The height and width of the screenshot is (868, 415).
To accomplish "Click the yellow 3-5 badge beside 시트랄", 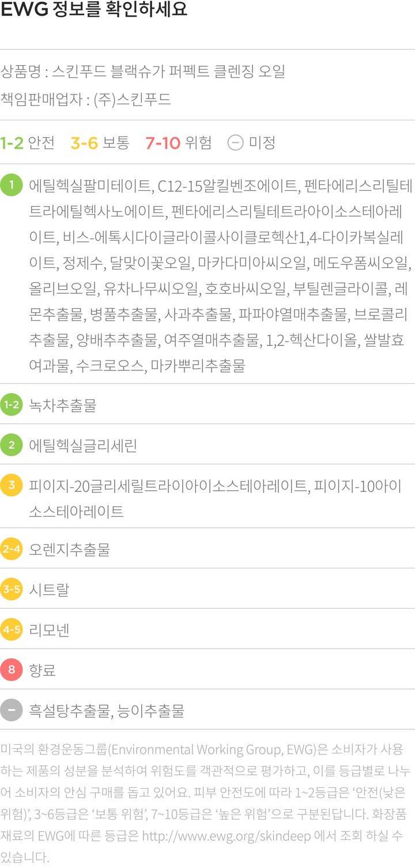I will 12,589.
